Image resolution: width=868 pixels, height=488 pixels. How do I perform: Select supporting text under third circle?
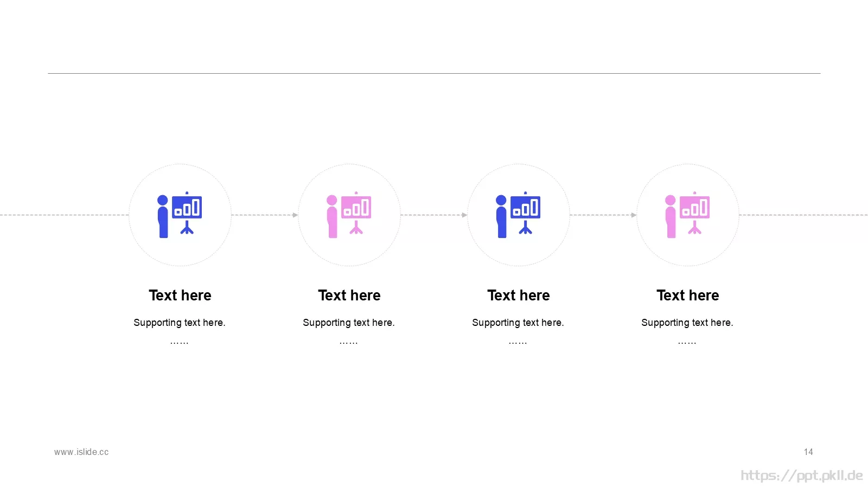pos(518,323)
